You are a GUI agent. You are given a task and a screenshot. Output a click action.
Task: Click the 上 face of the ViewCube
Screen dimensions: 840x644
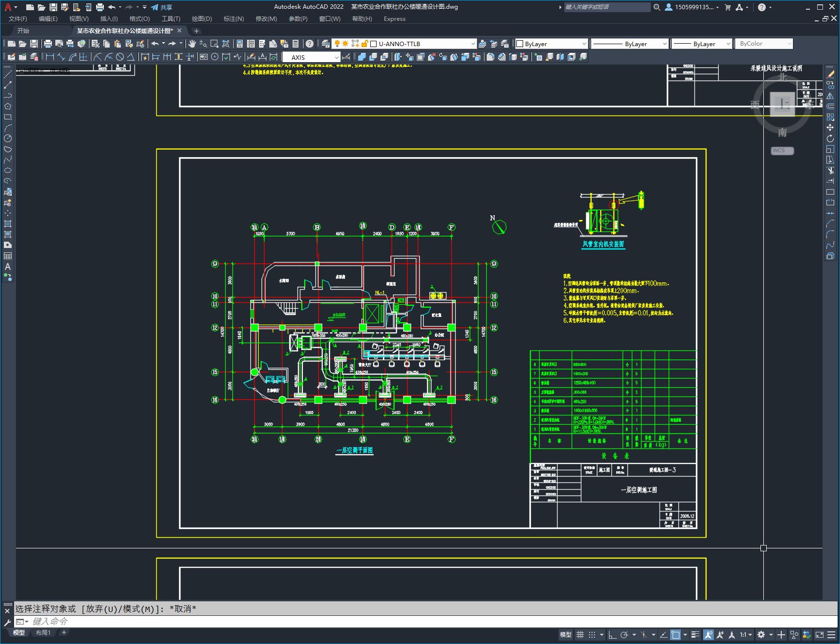coord(782,103)
